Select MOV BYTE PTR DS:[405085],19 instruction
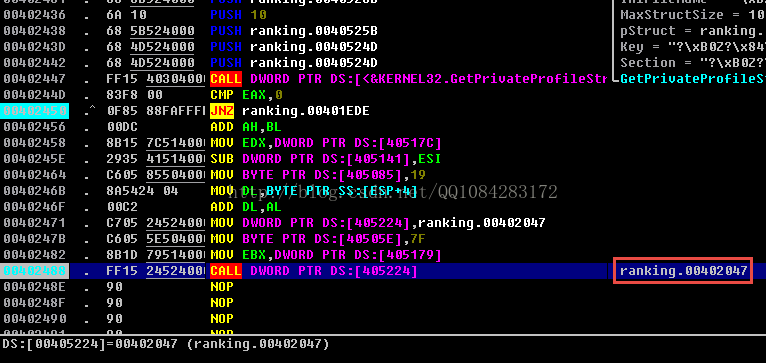 coord(318,175)
